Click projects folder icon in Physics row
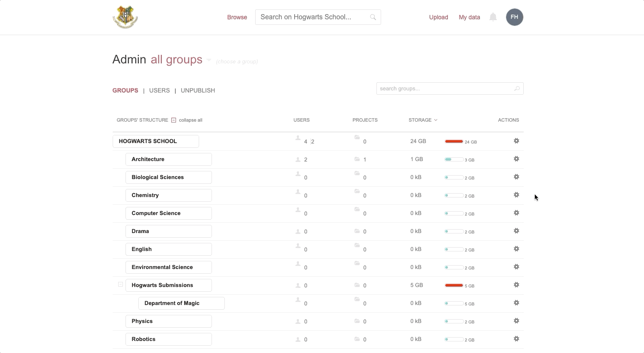Viewport: 644px width, 353px height. (x=357, y=321)
